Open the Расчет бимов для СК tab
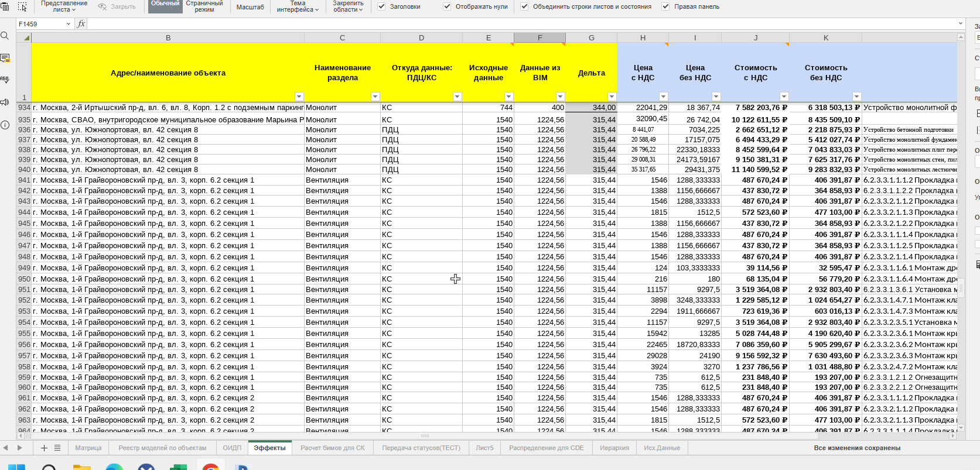980x470 pixels. point(332,448)
